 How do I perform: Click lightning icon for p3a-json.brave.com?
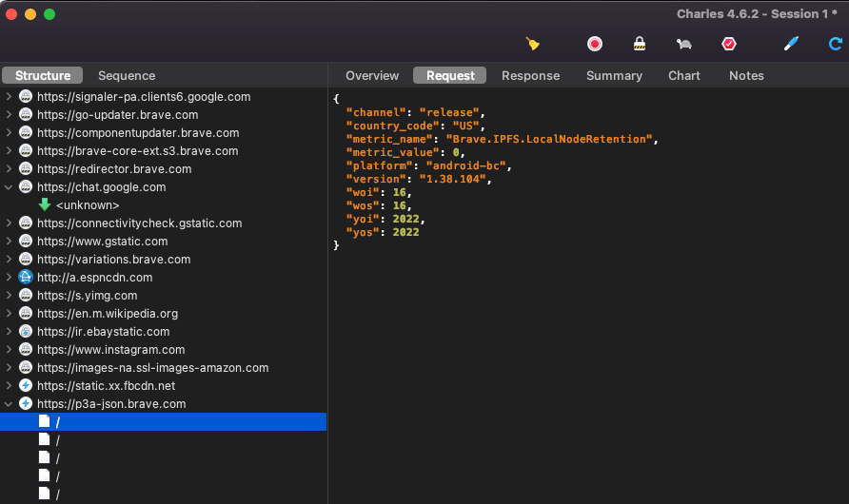26,403
